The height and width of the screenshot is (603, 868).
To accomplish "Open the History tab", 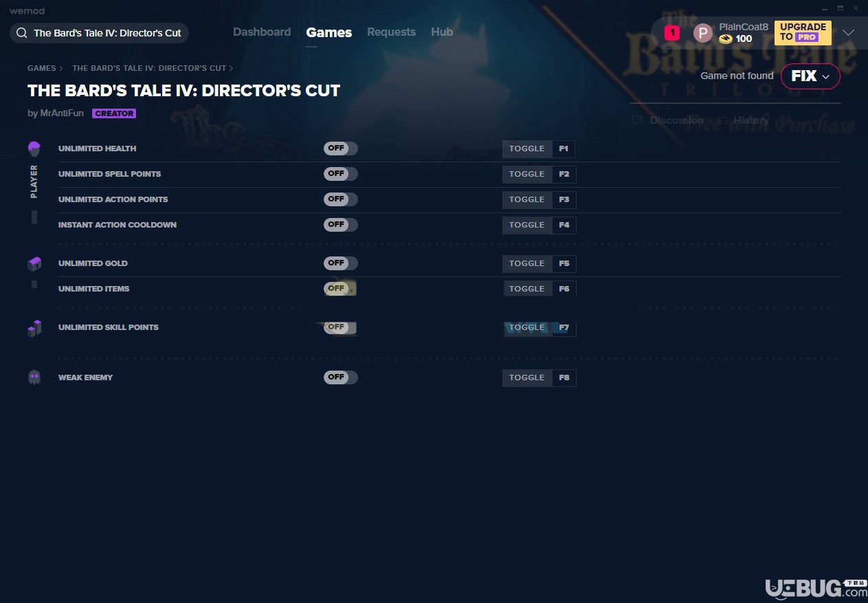I will [750, 120].
